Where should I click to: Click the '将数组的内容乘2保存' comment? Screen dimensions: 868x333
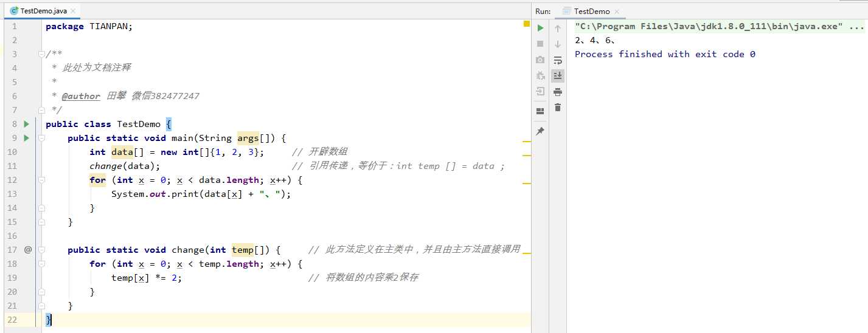(364, 278)
